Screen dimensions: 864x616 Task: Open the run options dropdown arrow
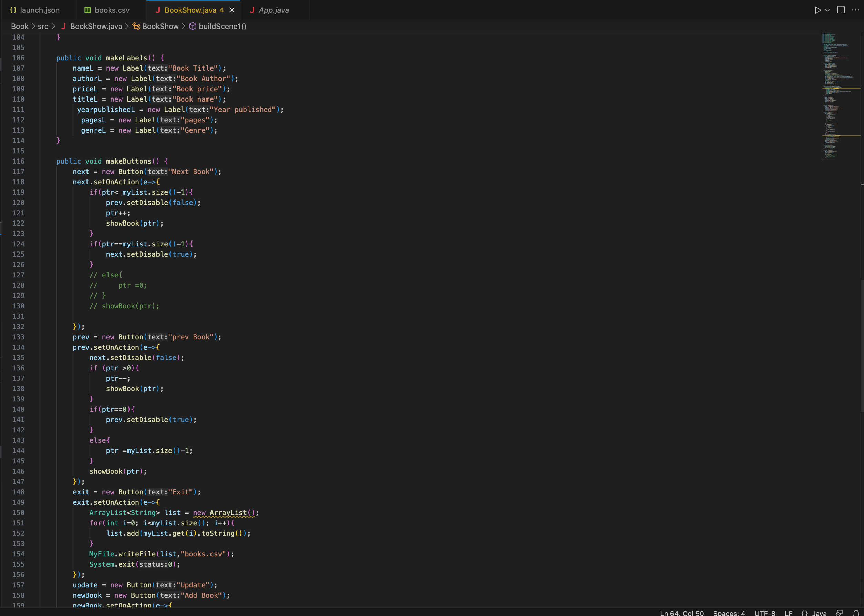[827, 10]
